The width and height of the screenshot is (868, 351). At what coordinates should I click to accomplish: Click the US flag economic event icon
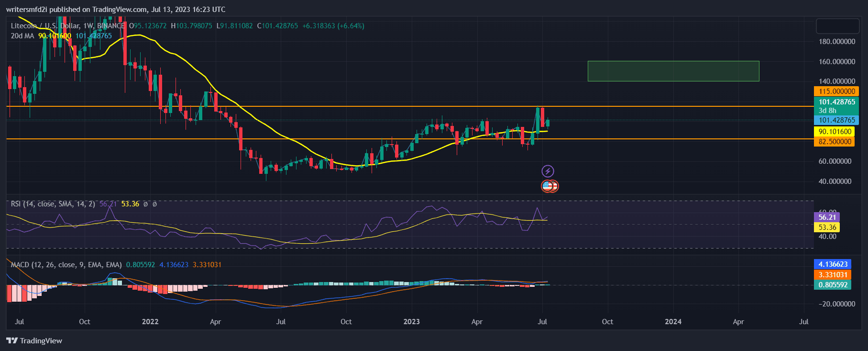548,186
